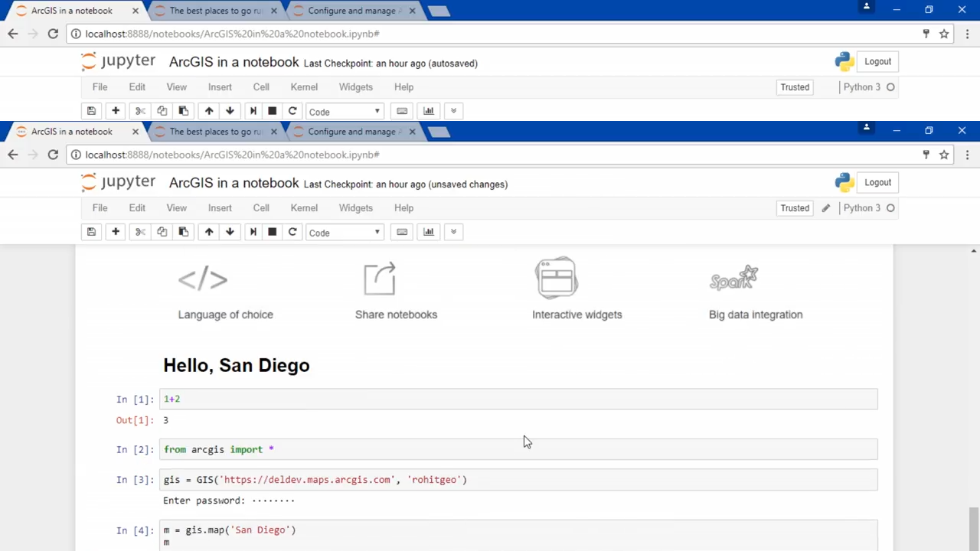The height and width of the screenshot is (551, 980).
Task: Open Insert menu in unsaved-changes window
Action: 220,208
